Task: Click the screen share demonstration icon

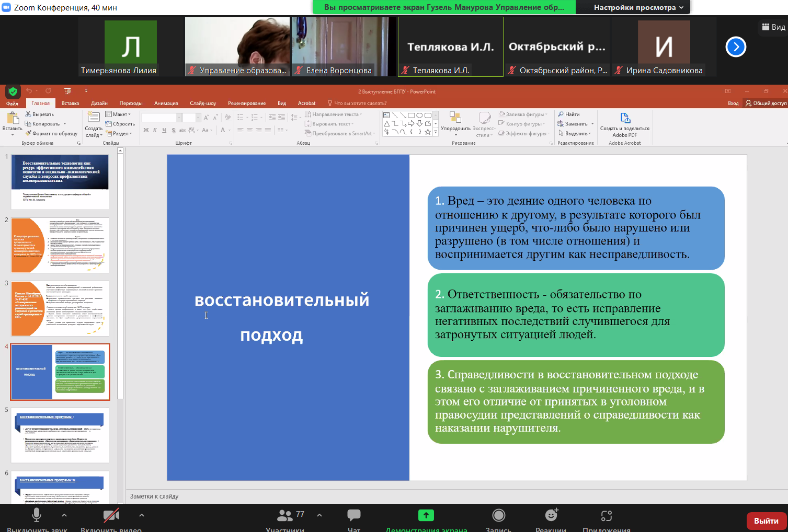Action: click(x=426, y=516)
